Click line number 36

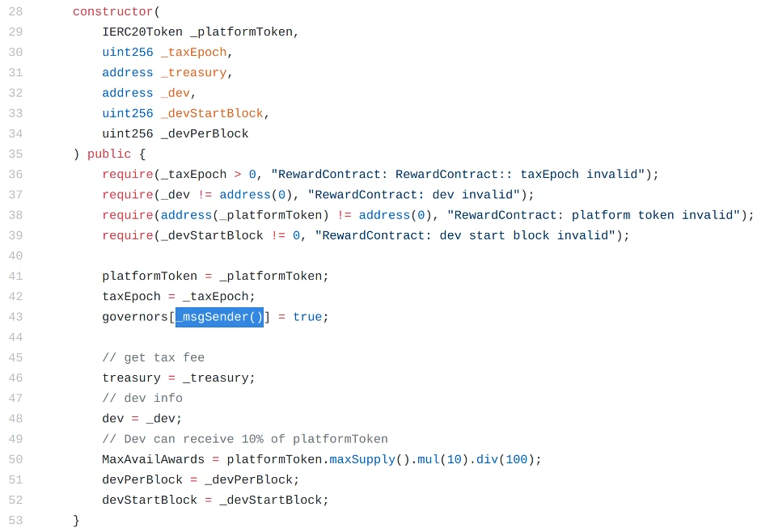pyautogui.click(x=15, y=174)
